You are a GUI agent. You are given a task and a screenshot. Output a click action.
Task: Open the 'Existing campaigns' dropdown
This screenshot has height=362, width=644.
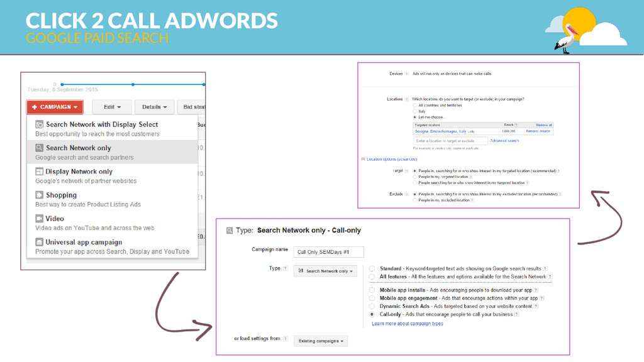coord(321,341)
